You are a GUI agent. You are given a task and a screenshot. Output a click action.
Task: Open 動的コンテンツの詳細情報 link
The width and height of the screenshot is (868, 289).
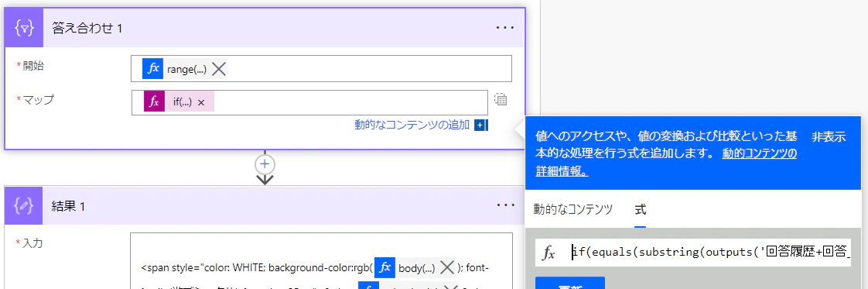click(666, 163)
